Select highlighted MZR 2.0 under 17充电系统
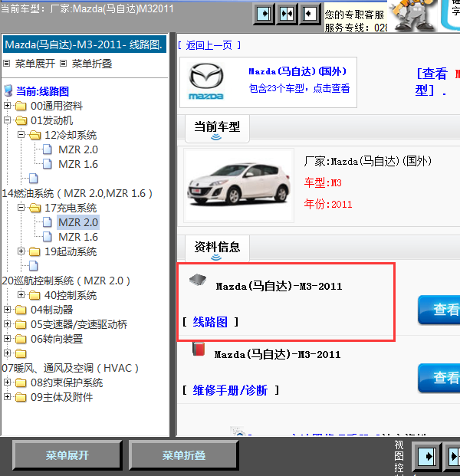The width and height of the screenshot is (460, 476). [x=78, y=222]
